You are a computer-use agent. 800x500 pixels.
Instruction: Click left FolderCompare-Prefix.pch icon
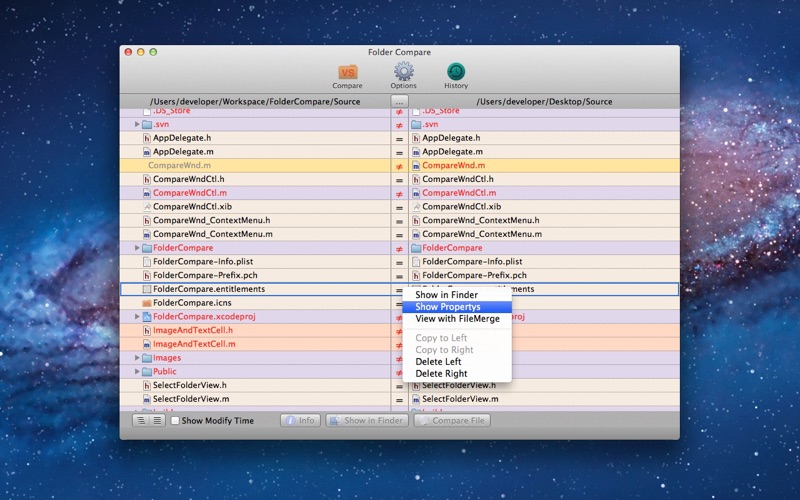(x=146, y=276)
